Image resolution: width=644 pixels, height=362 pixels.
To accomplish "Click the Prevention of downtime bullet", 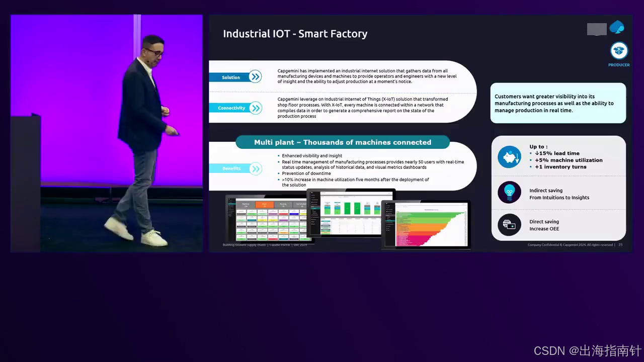I will pos(306,173).
